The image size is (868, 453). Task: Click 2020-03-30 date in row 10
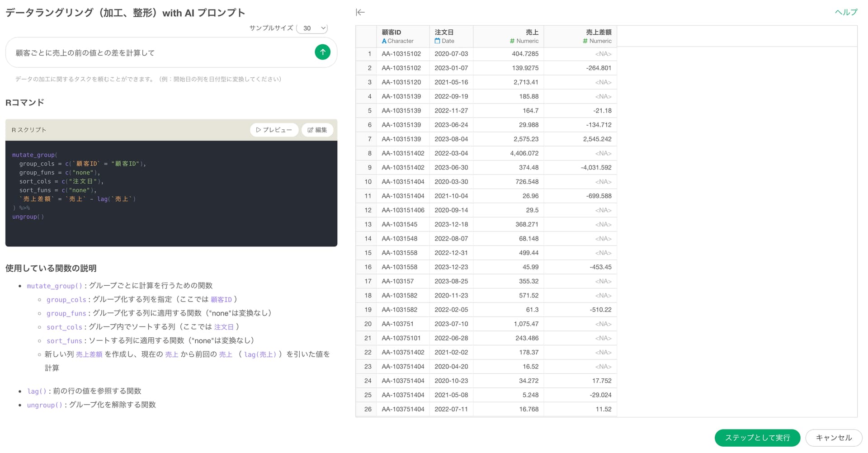[451, 182]
